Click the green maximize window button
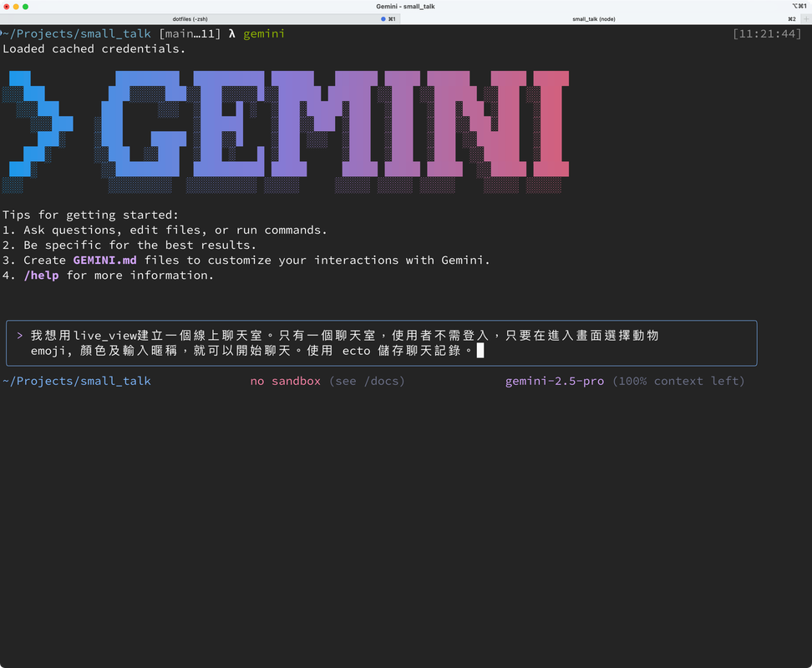Viewport: 812px width, 668px height. [x=25, y=7]
